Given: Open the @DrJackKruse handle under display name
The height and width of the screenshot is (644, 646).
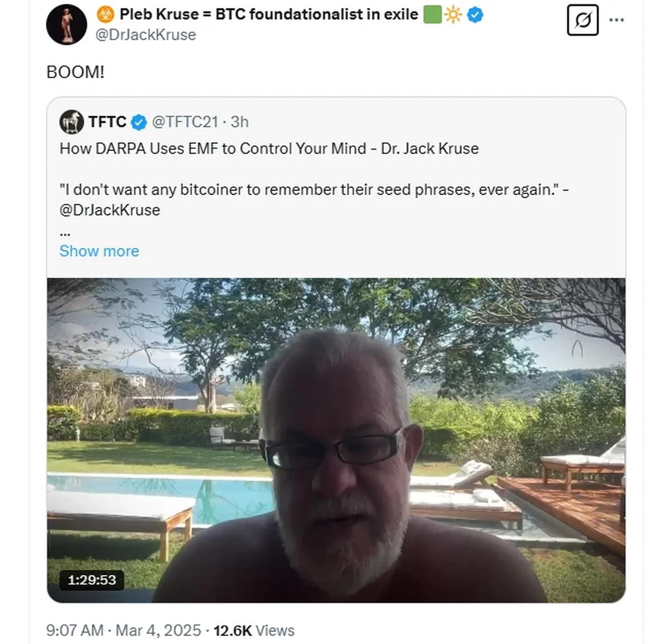Looking at the screenshot, I should (145, 35).
